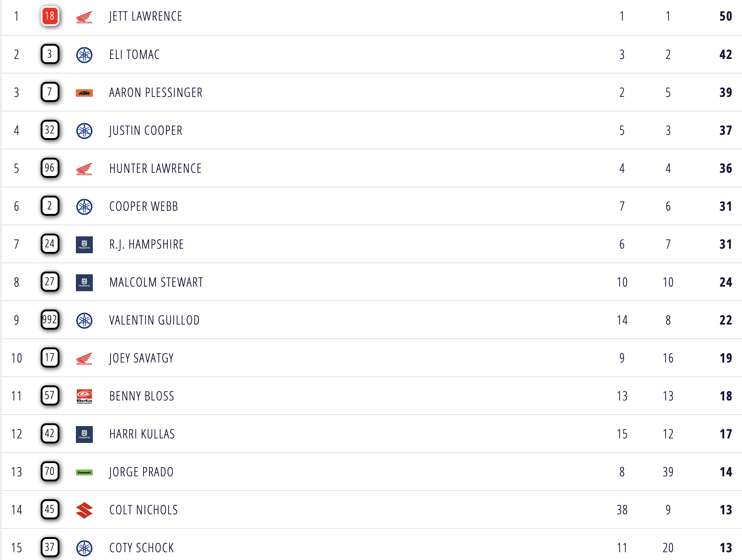The width and height of the screenshot is (742, 560).
Task: Select Harri Kullas's name
Action: (x=142, y=434)
